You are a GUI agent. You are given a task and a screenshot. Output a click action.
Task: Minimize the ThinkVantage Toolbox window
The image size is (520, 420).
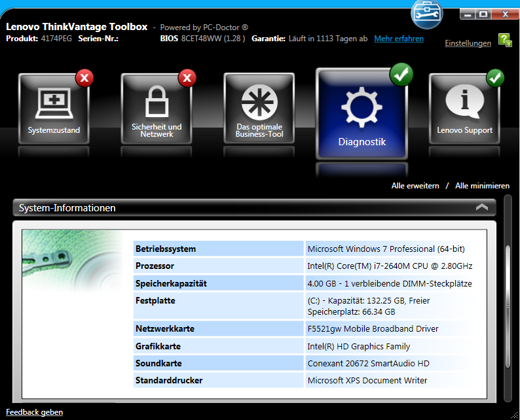pos(468,14)
